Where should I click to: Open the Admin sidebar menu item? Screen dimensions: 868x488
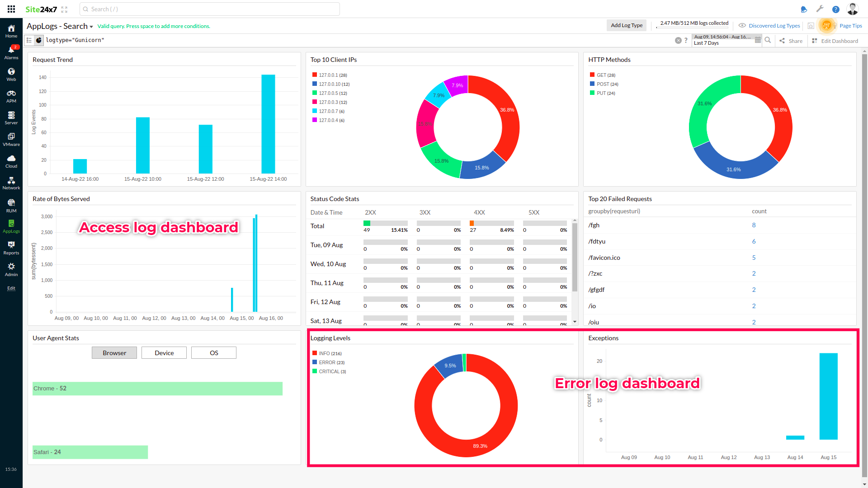(x=11, y=269)
